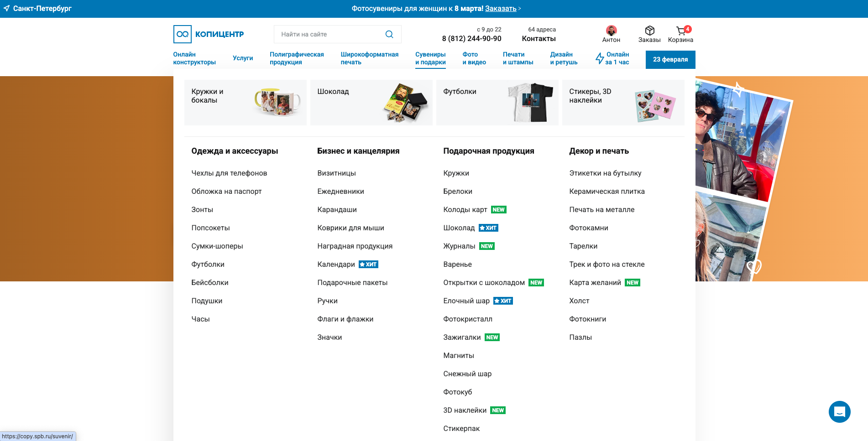This screenshot has width=868, height=441.
Task: Expand the Широкоформатная печать menu
Action: tap(369, 58)
